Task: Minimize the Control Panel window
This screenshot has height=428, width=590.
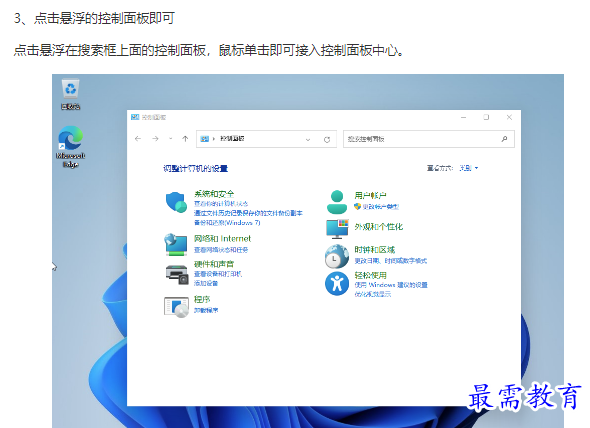Action: click(464, 117)
